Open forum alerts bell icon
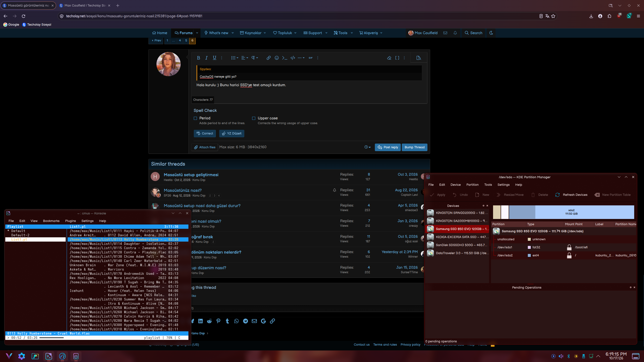 (x=455, y=33)
